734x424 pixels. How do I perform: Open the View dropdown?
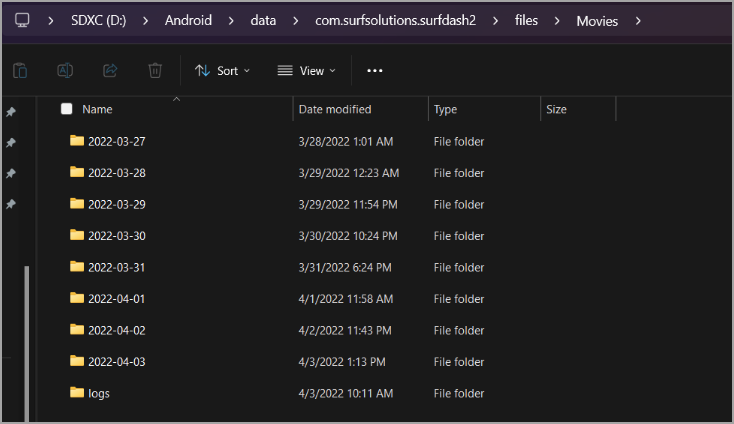click(306, 71)
